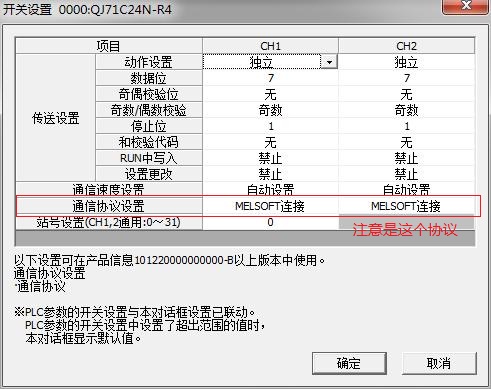Select the CH2 奇数/偶数校验 cell
The height and width of the screenshot is (389, 491).
pos(406,110)
